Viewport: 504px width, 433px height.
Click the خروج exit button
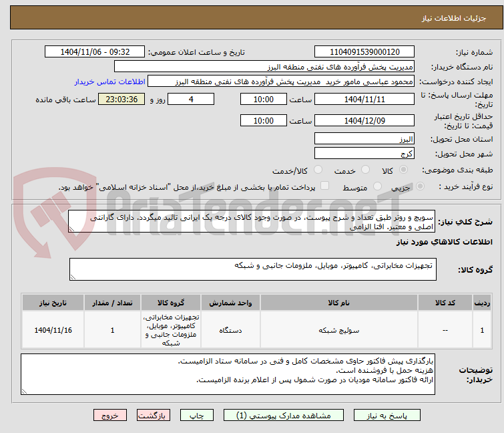pyautogui.click(x=110, y=416)
